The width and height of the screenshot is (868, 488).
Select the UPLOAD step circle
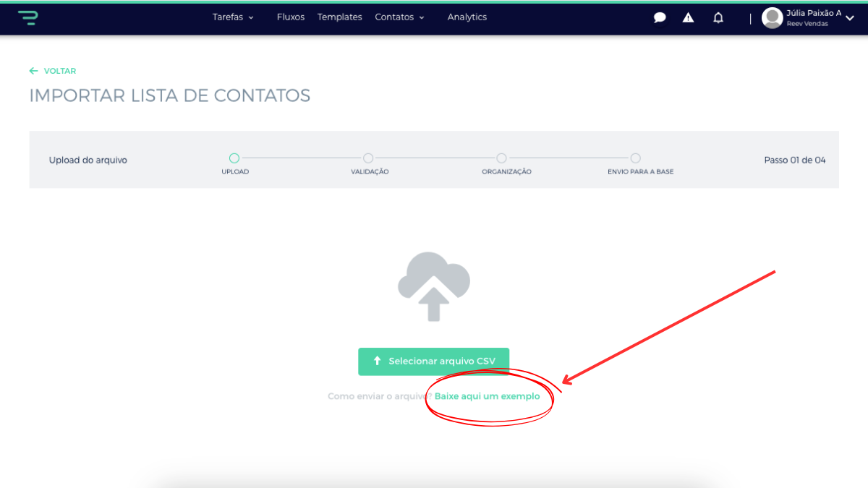pyautogui.click(x=234, y=158)
